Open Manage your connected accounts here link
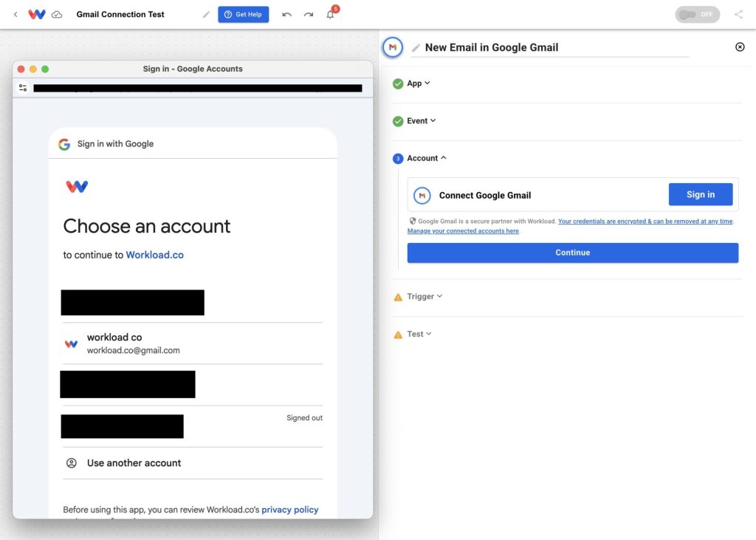Viewport: 756px width, 540px height. point(463,230)
